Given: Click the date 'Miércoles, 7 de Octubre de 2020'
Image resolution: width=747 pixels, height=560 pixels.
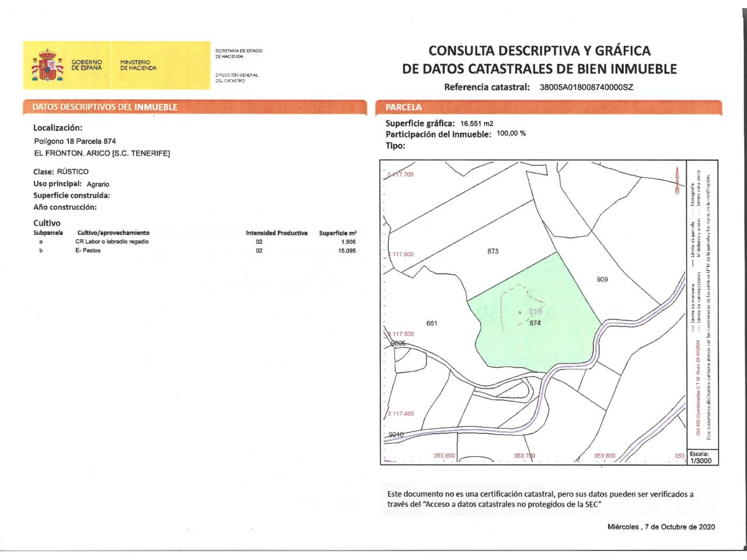Looking at the screenshot, I should [x=661, y=527].
